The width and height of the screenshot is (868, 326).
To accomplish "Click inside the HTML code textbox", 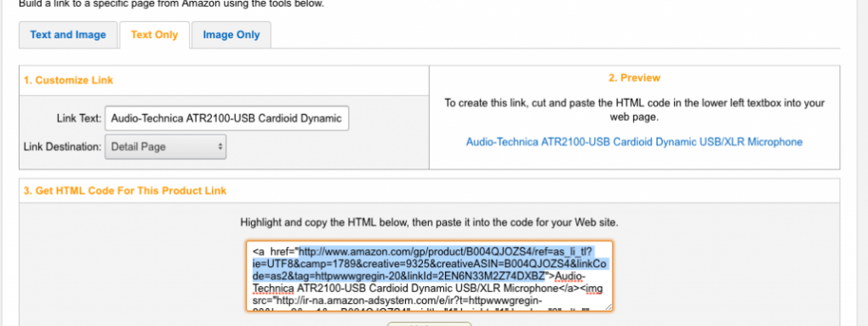I will (430, 276).
